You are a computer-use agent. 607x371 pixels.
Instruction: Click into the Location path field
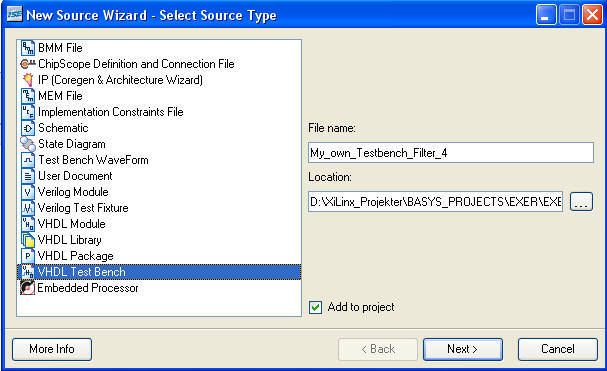(436, 202)
